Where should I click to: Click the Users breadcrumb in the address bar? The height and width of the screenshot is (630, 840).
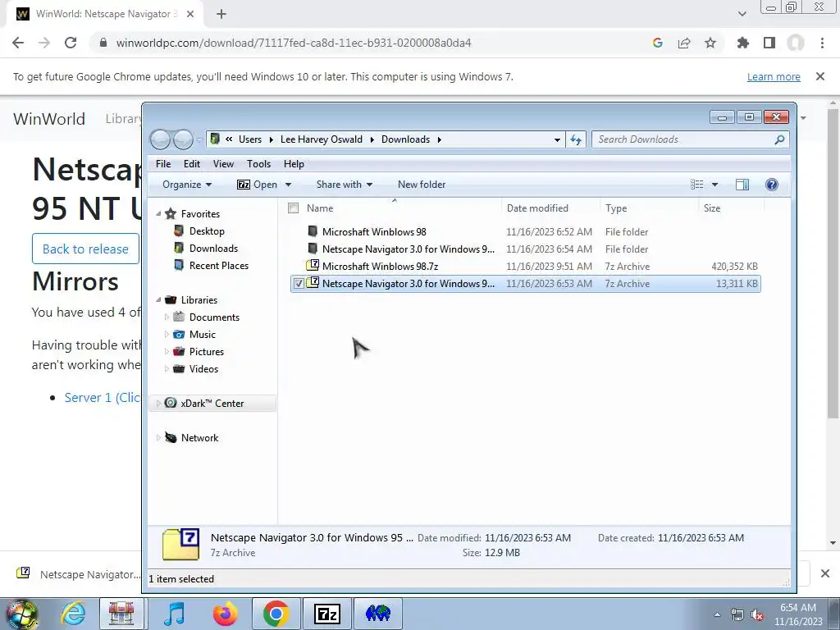click(x=249, y=139)
